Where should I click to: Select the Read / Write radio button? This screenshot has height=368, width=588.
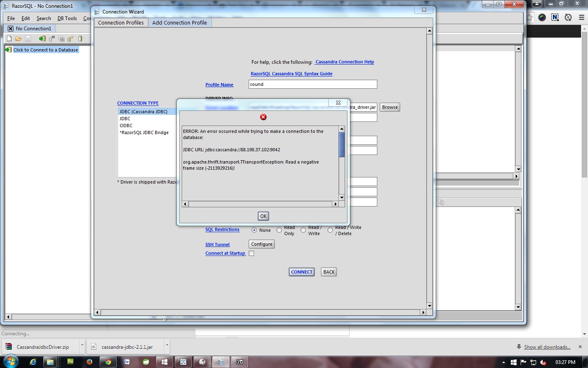(x=303, y=230)
